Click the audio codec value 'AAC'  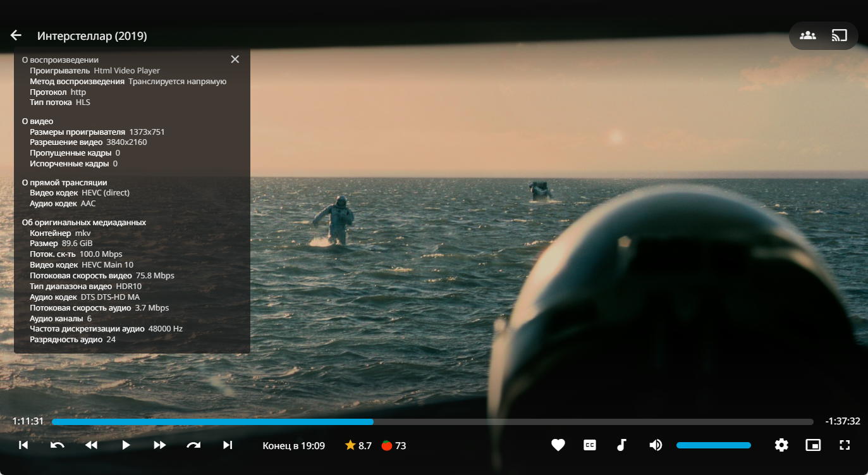[89, 204]
